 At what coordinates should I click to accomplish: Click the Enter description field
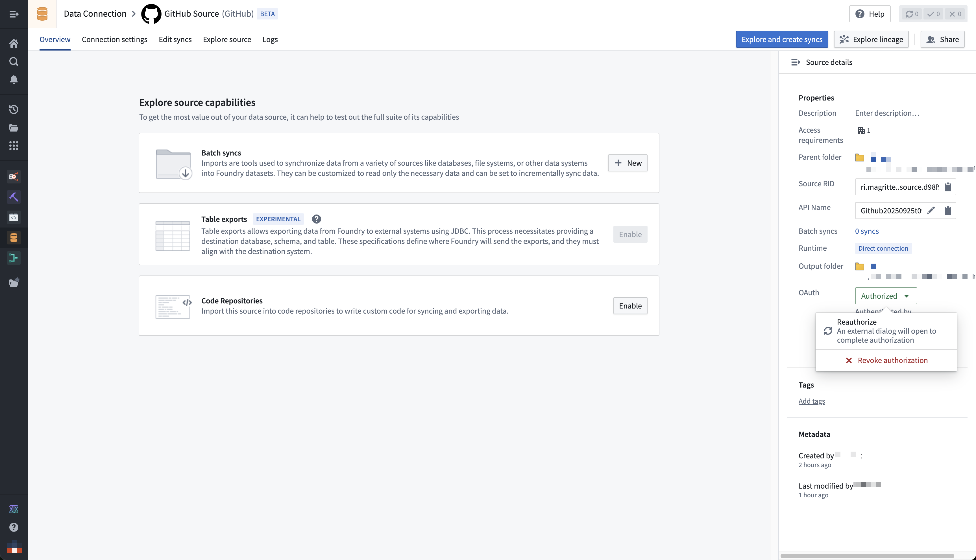(887, 113)
